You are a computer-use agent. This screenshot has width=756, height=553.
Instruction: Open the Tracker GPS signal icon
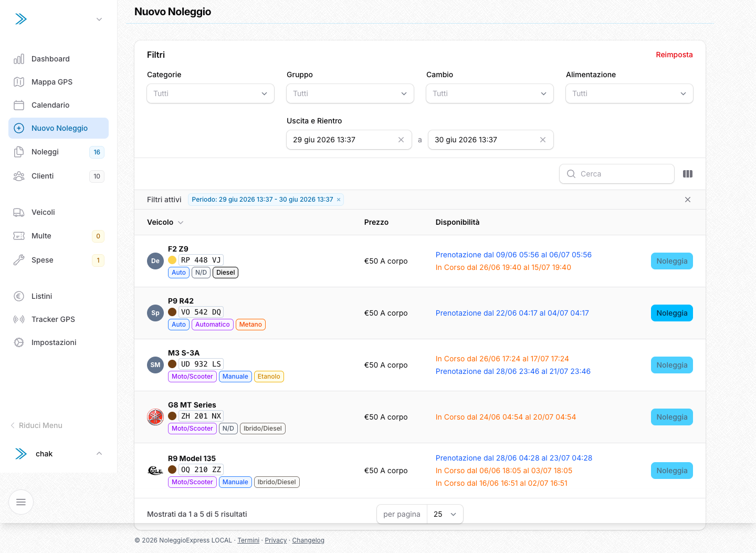pos(19,319)
